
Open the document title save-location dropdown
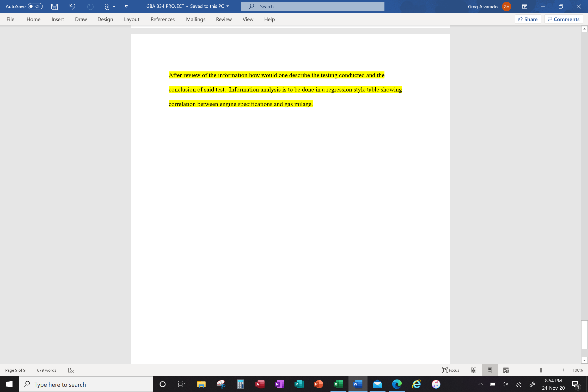pos(228,6)
